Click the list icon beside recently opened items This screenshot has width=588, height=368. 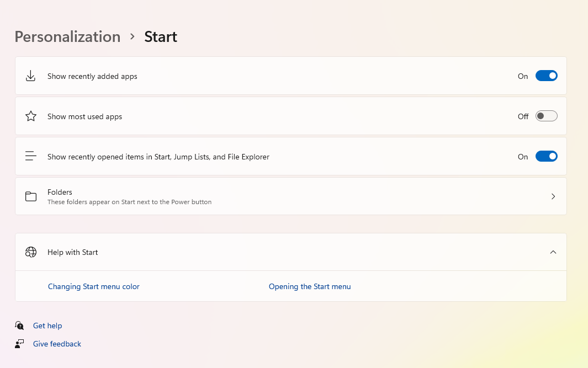[x=31, y=156]
